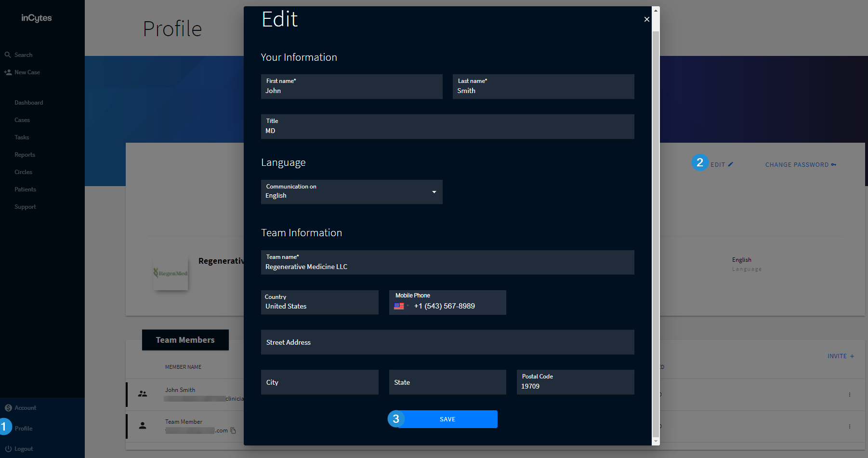Copy the Team Member email address
Viewport: 868px width, 458px height.
pyautogui.click(x=233, y=431)
